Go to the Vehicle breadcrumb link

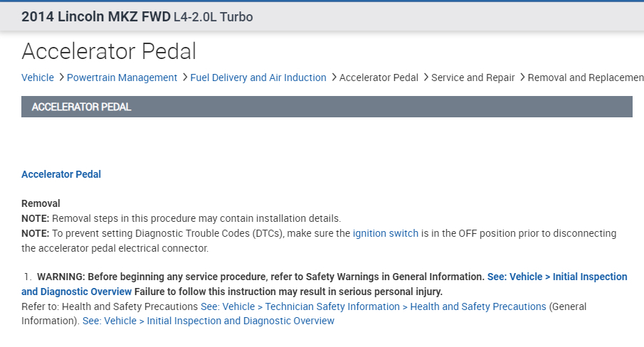(38, 78)
